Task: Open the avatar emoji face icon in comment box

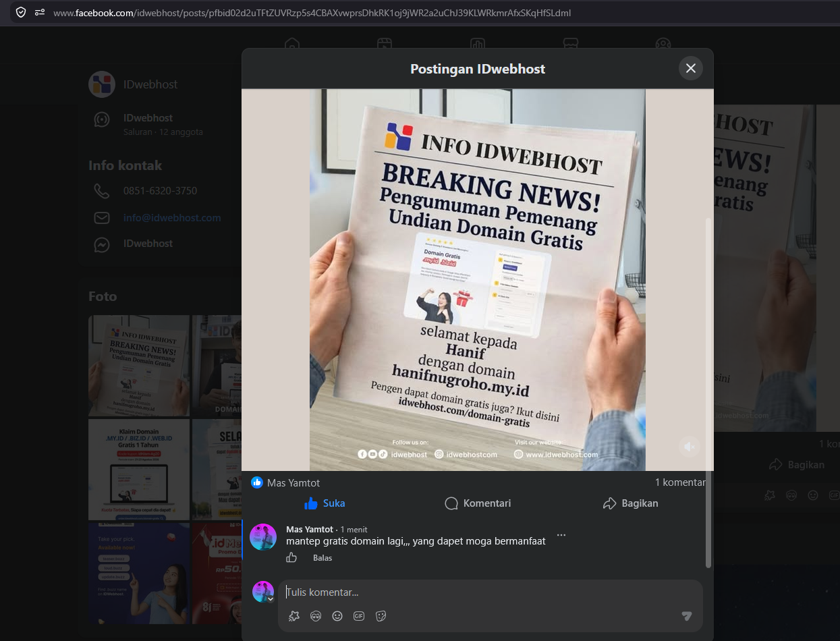Action: [x=315, y=616]
